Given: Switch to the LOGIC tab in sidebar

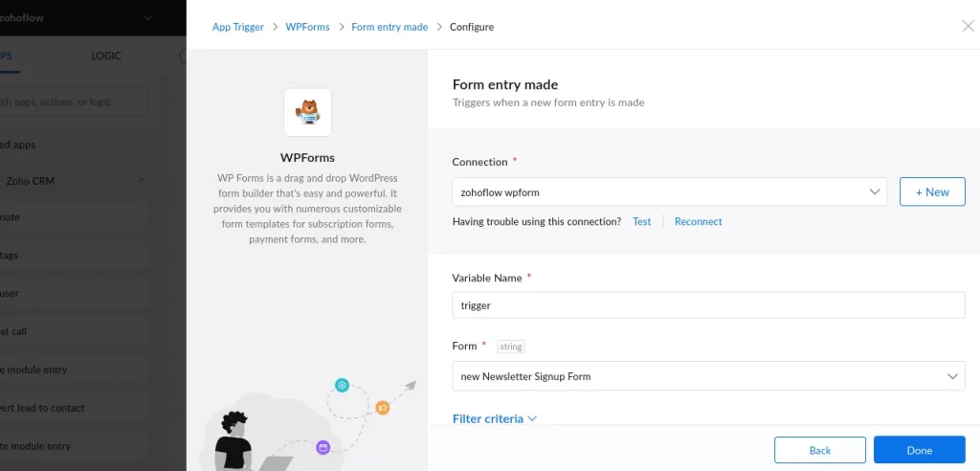Looking at the screenshot, I should pos(105,56).
